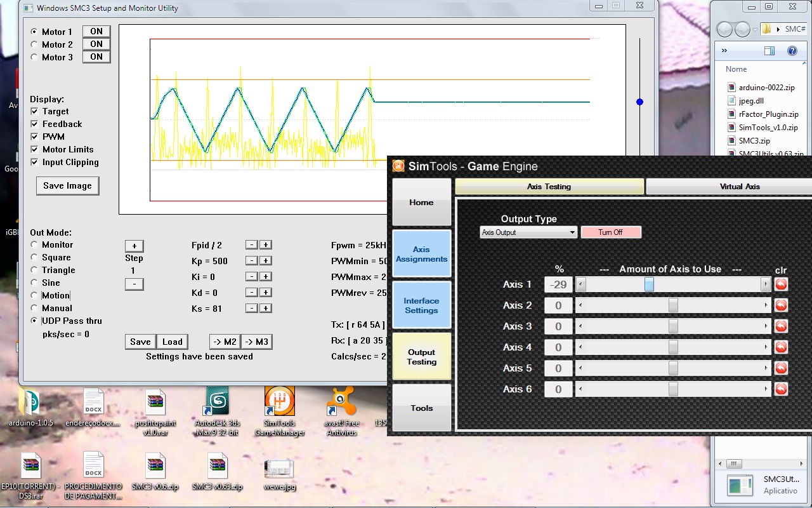
Task: Select Motor 3 radio button
Action: pos(34,57)
